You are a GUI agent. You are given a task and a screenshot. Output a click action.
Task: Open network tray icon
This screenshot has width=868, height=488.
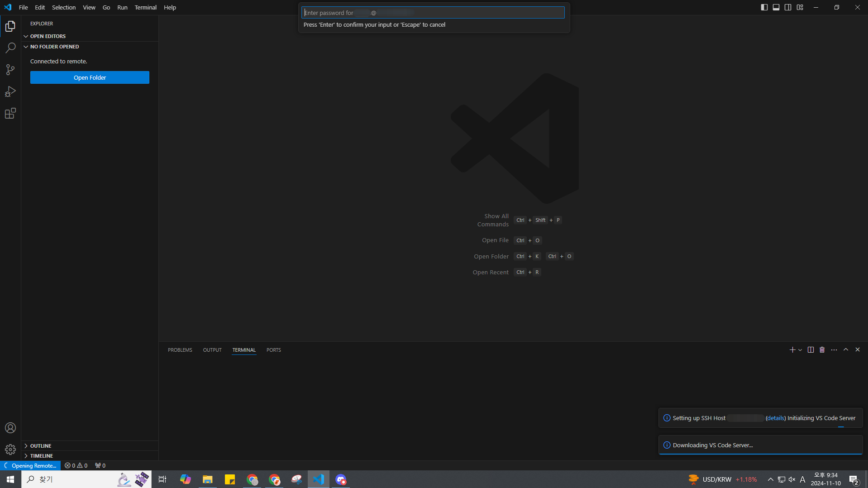pyautogui.click(x=782, y=479)
